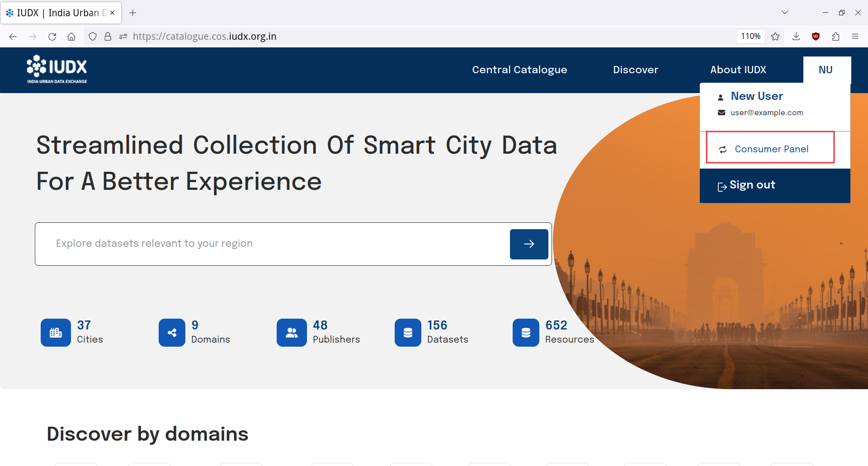Click the search arrow submit button

tap(528, 244)
